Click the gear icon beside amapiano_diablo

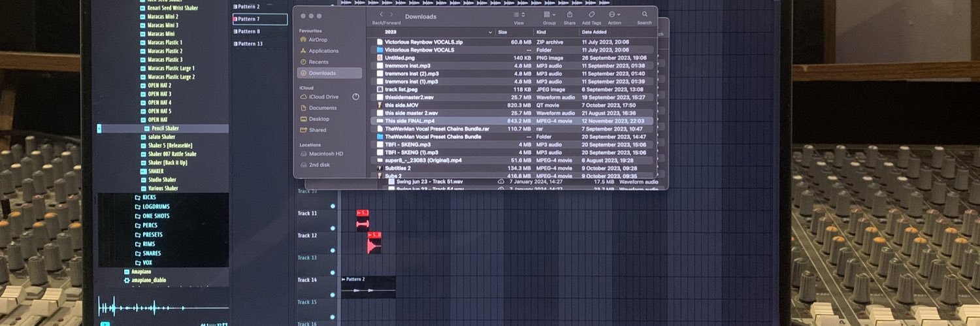[x=127, y=280]
